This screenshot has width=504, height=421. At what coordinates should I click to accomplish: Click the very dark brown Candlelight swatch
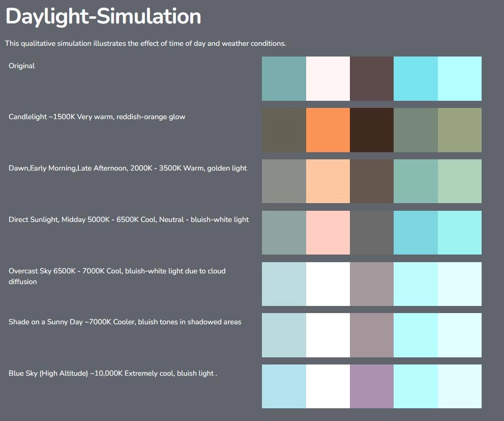[372, 130]
